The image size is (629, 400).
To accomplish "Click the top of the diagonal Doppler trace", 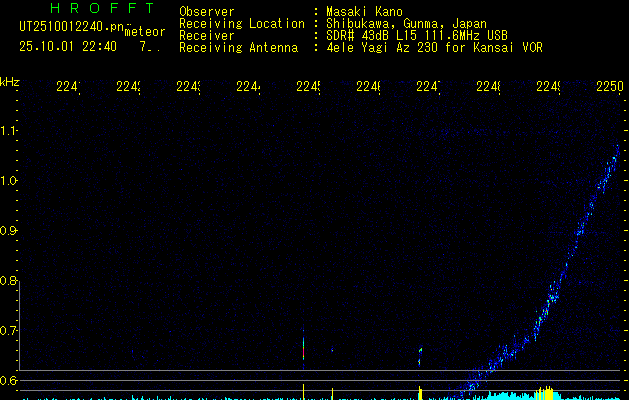I will [x=616, y=150].
